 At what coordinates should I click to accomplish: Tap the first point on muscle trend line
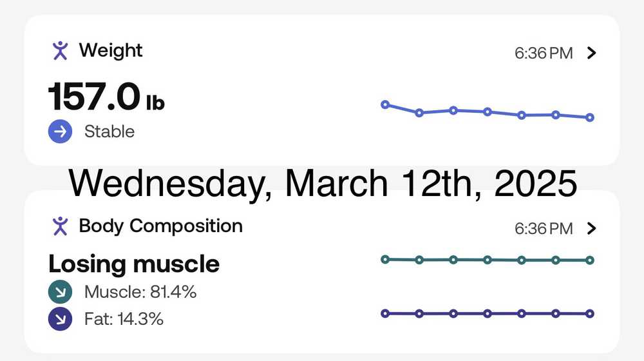point(385,260)
